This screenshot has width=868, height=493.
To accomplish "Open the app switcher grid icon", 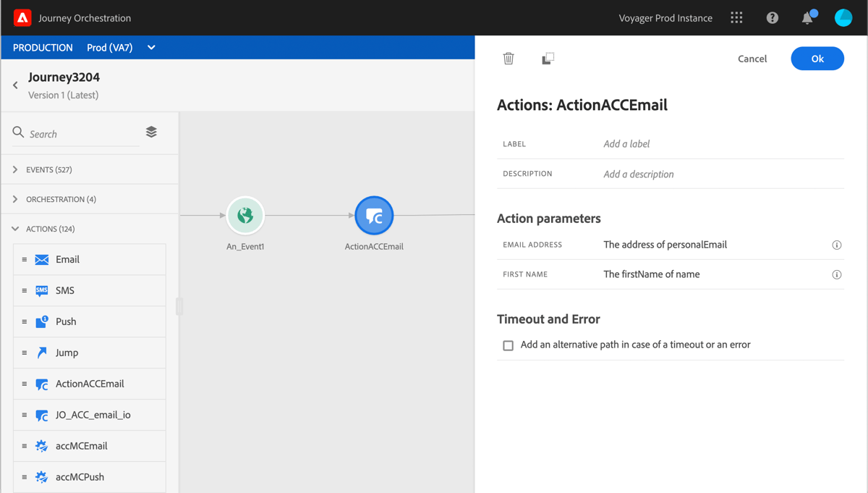I will 736,17.
